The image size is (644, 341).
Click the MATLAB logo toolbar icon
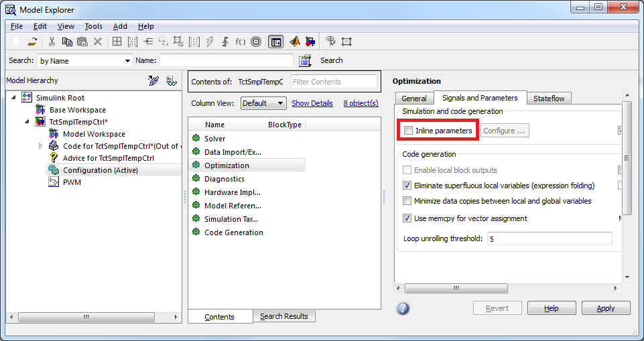(294, 42)
